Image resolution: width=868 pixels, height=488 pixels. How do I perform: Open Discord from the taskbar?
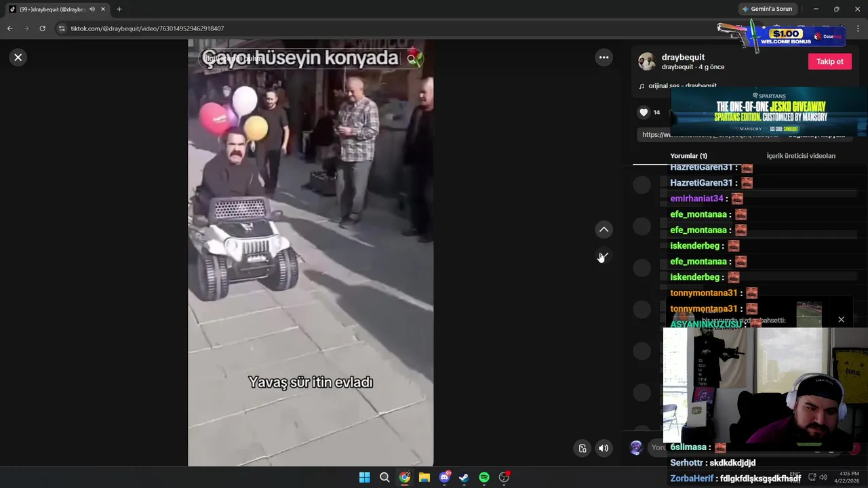coord(444,477)
